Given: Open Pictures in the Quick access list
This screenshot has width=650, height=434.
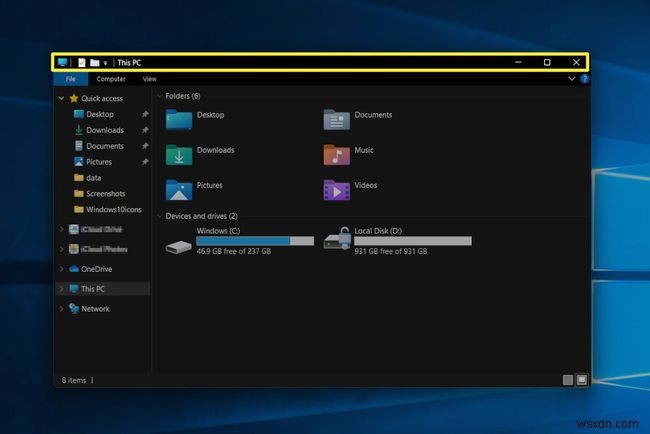Looking at the screenshot, I should [99, 162].
